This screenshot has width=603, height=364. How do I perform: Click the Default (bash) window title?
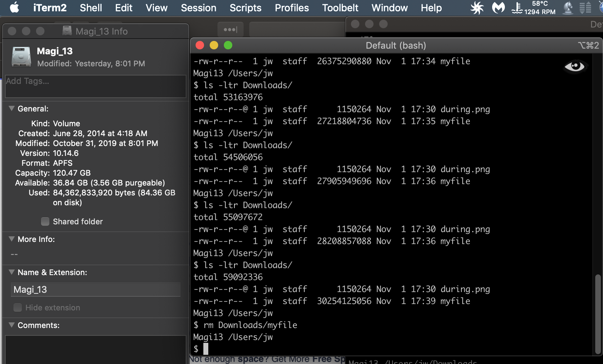pos(396,45)
